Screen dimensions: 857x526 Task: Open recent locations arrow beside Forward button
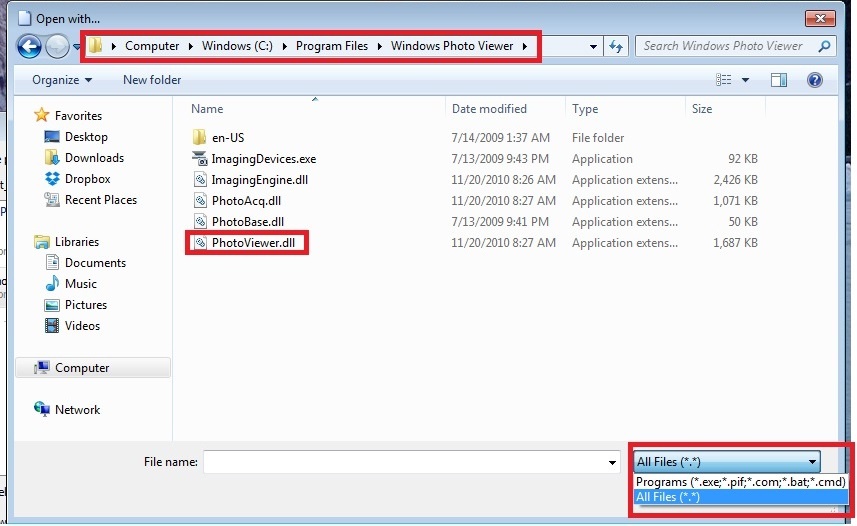(x=77, y=47)
